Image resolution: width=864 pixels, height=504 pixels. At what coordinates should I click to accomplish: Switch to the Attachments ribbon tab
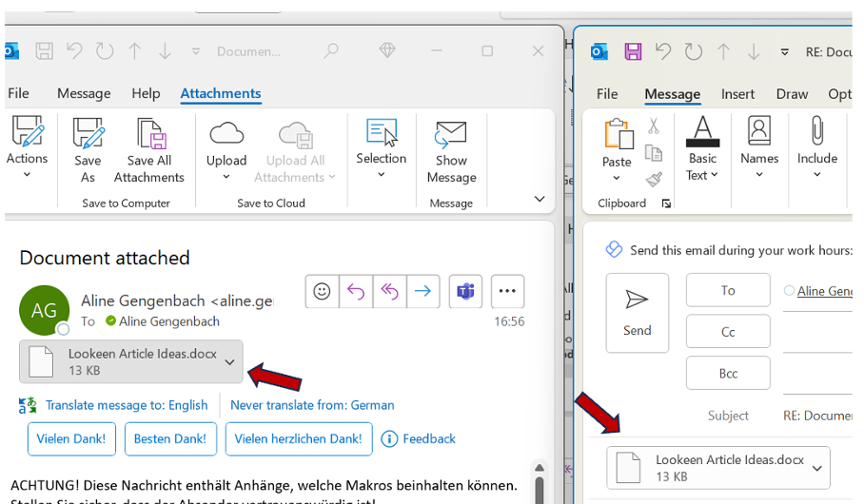click(221, 93)
